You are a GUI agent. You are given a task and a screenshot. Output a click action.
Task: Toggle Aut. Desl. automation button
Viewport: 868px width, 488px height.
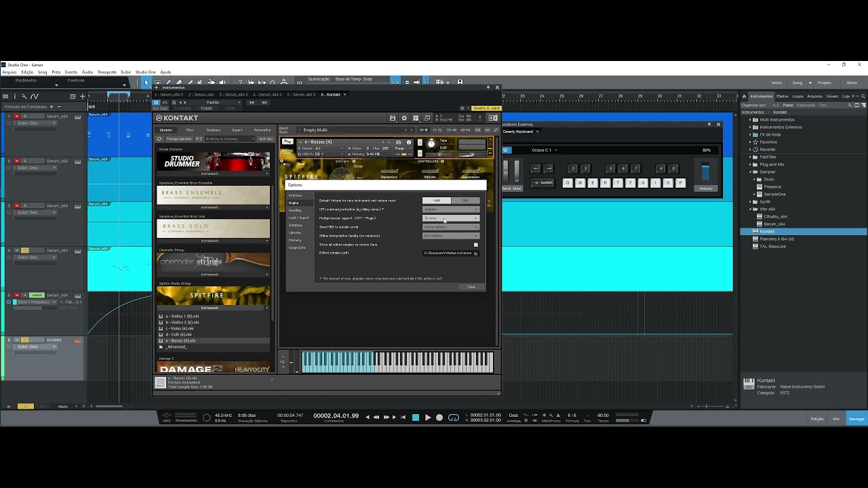coord(161,108)
